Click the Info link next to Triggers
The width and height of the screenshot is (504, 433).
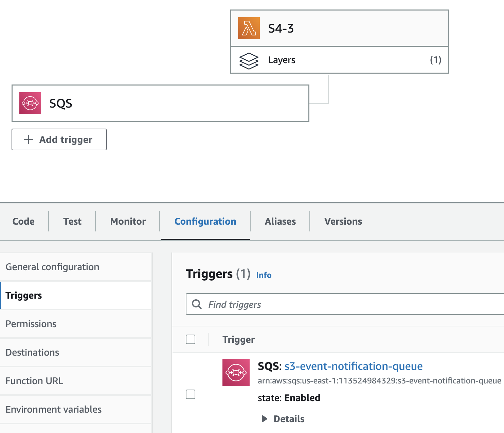pyautogui.click(x=264, y=275)
